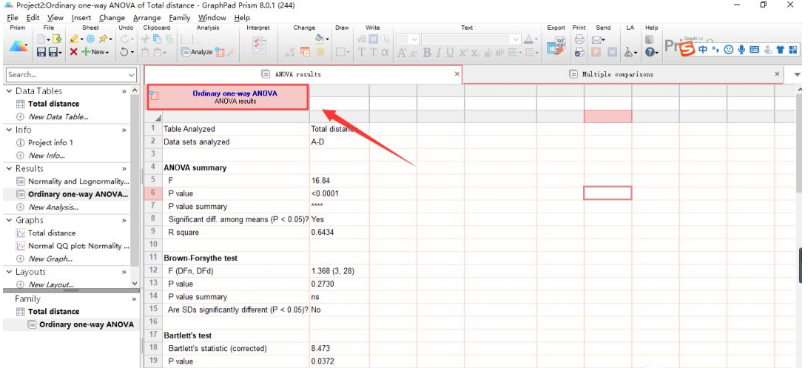Open the Interpret checklist icon

click(259, 45)
